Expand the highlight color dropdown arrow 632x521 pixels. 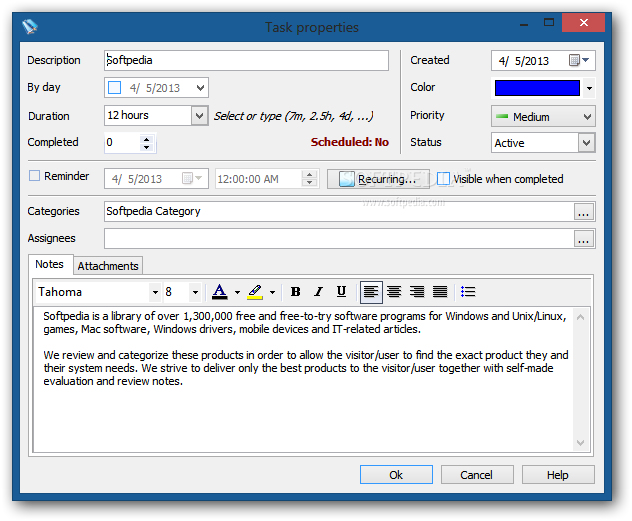click(x=272, y=292)
